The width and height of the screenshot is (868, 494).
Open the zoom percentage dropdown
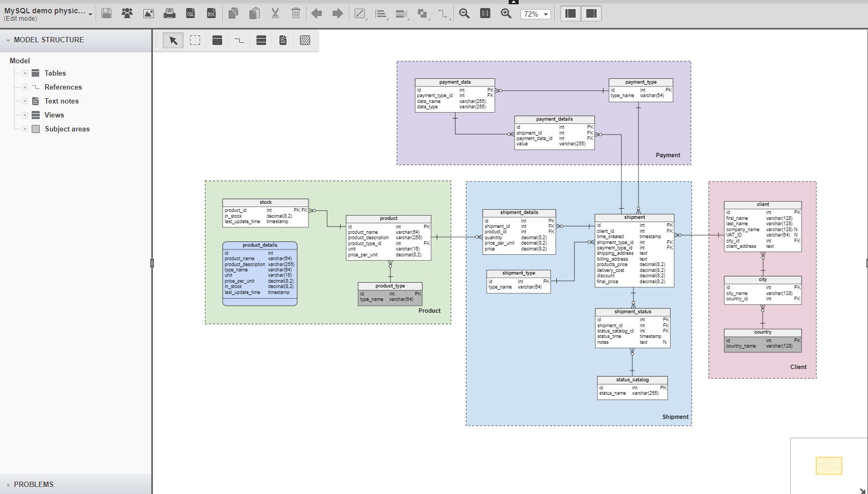coord(535,14)
